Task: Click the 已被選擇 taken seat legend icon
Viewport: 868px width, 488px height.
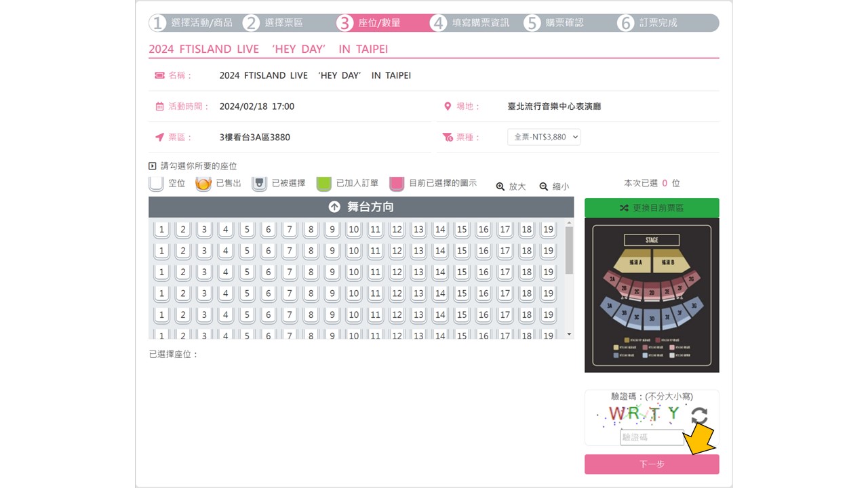Action: point(259,183)
